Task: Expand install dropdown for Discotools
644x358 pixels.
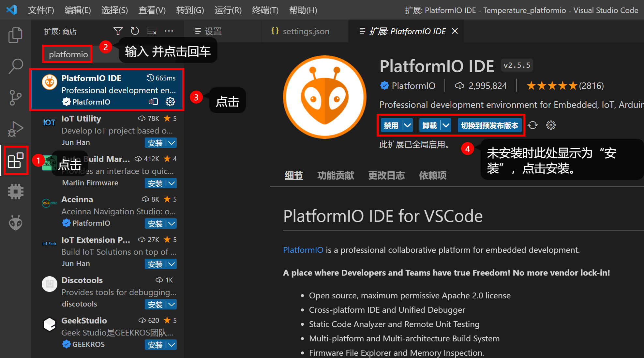Action: 172,305
